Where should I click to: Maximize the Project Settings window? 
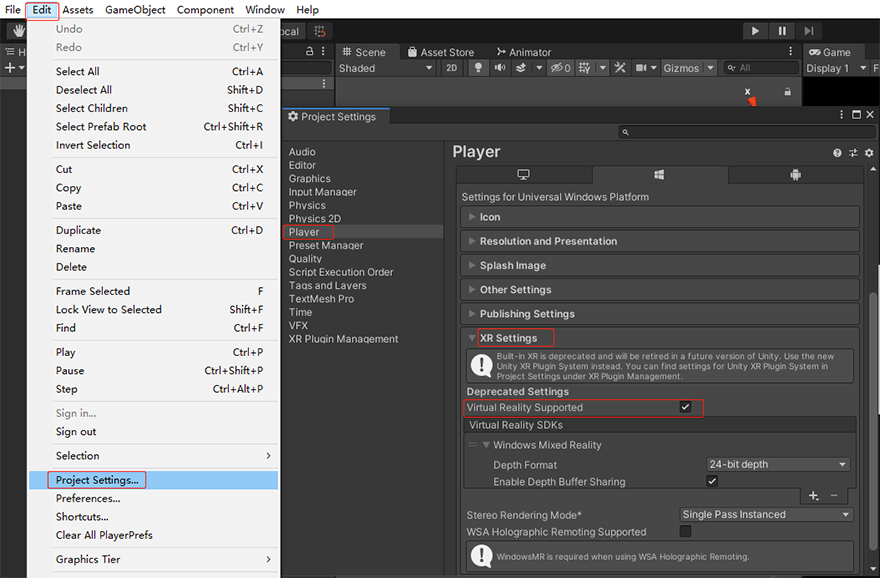click(x=856, y=114)
